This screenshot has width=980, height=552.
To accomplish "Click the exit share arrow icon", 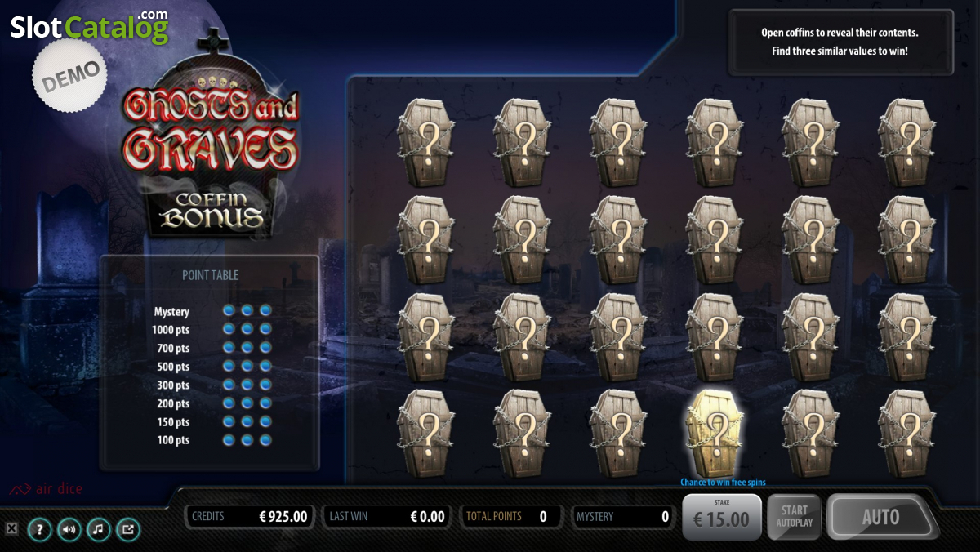I will [x=128, y=529].
